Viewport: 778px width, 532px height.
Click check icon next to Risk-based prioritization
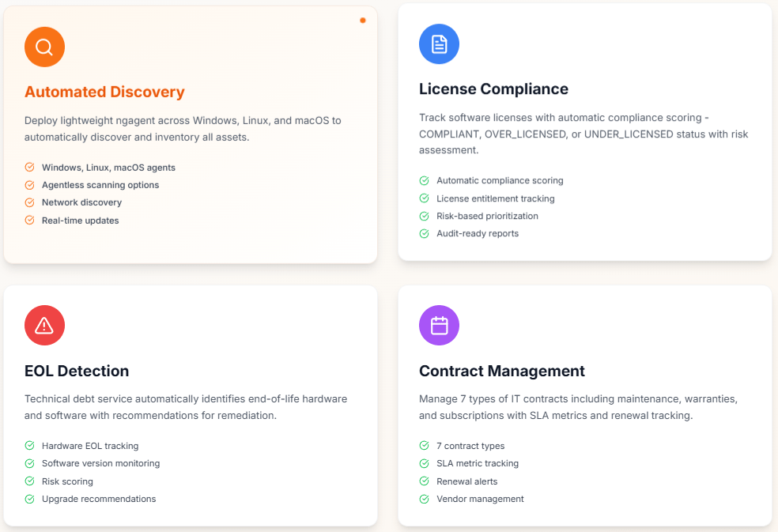[425, 217]
